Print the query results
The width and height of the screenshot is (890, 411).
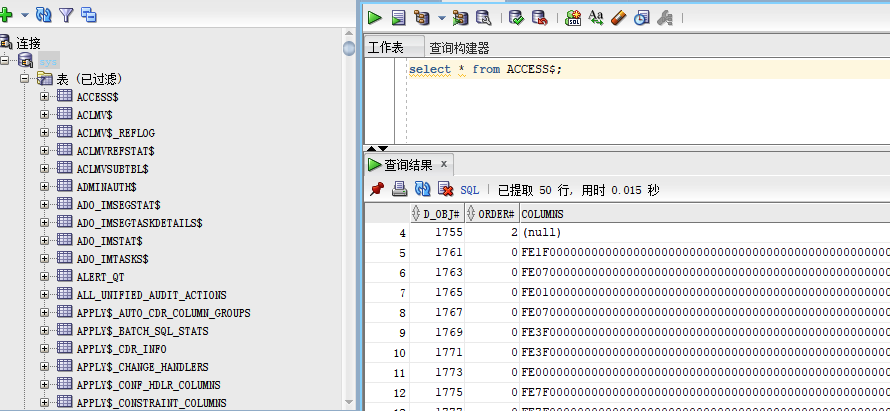click(400, 189)
